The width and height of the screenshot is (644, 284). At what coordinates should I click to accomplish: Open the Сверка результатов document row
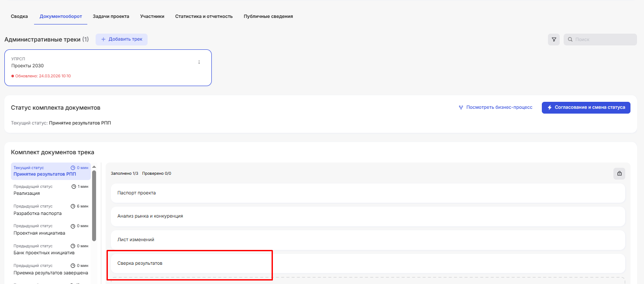[368, 263]
